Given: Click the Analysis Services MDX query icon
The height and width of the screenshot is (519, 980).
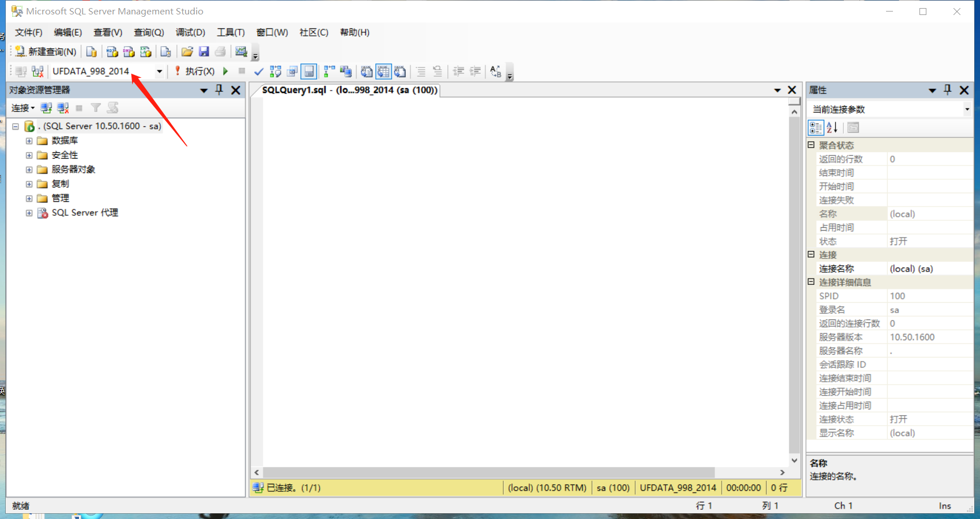Looking at the screenshot, I should [112, 52].
